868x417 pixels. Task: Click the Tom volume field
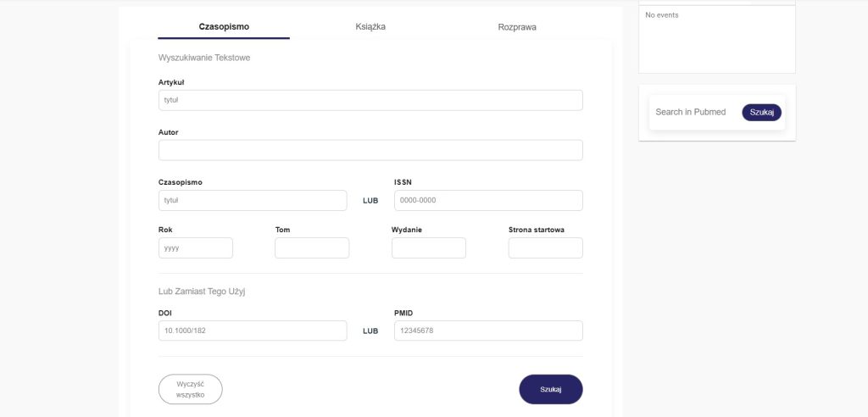pos(312,248)
